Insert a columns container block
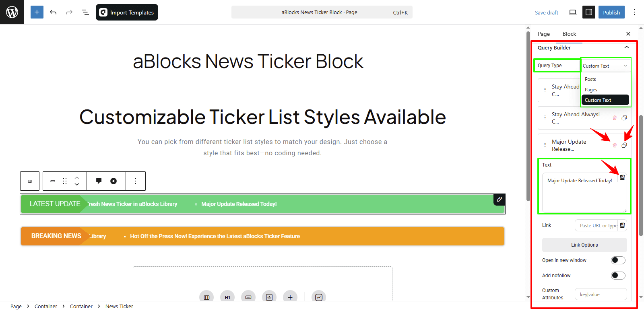 [x=206, y=297]
